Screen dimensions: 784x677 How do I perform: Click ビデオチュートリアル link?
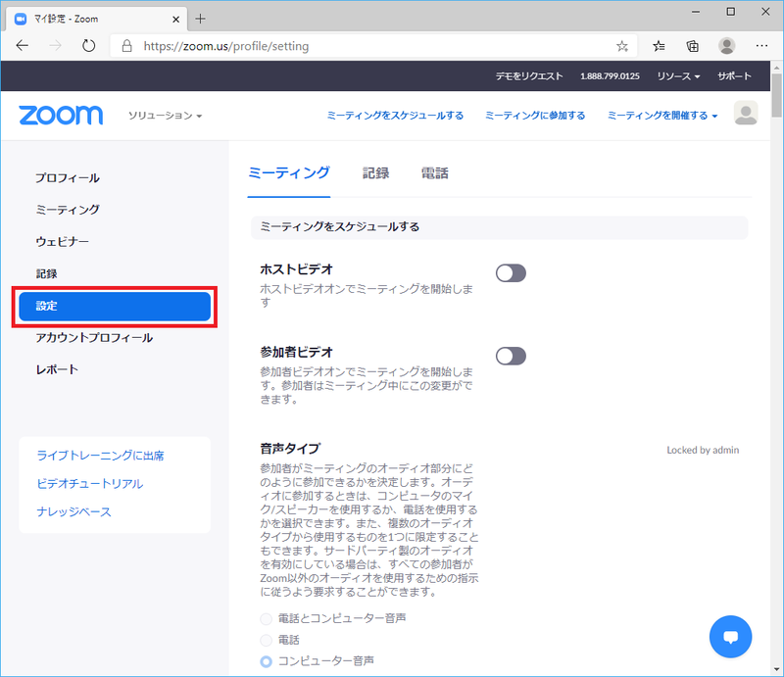tap(90, 483)
